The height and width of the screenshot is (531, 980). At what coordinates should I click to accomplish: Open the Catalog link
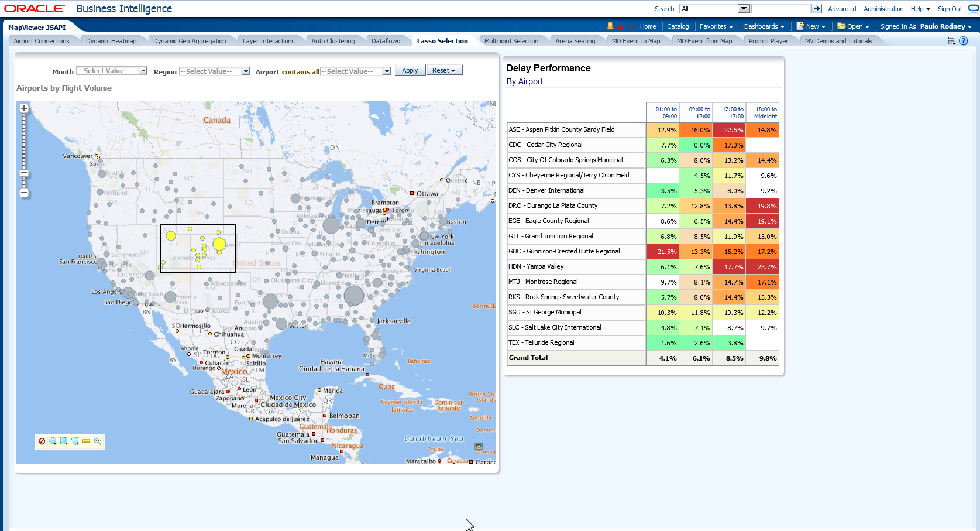click(x=678, y=26)
